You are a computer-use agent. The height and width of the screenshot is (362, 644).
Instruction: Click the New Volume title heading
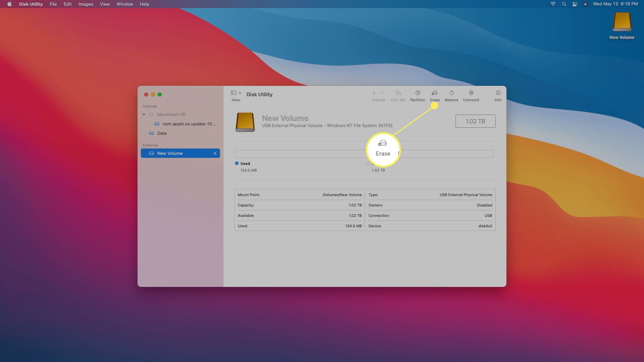pos(285,118)
